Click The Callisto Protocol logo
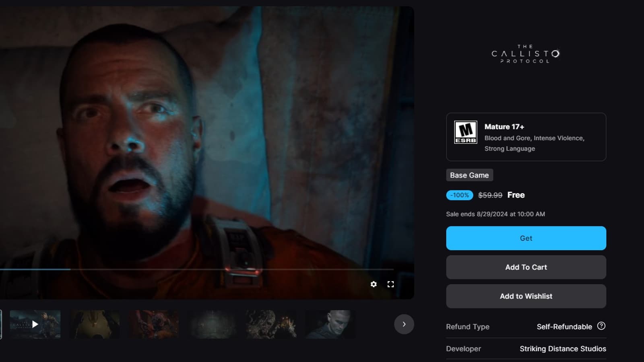Screen dimensions: 644x362 coord(526,54)
